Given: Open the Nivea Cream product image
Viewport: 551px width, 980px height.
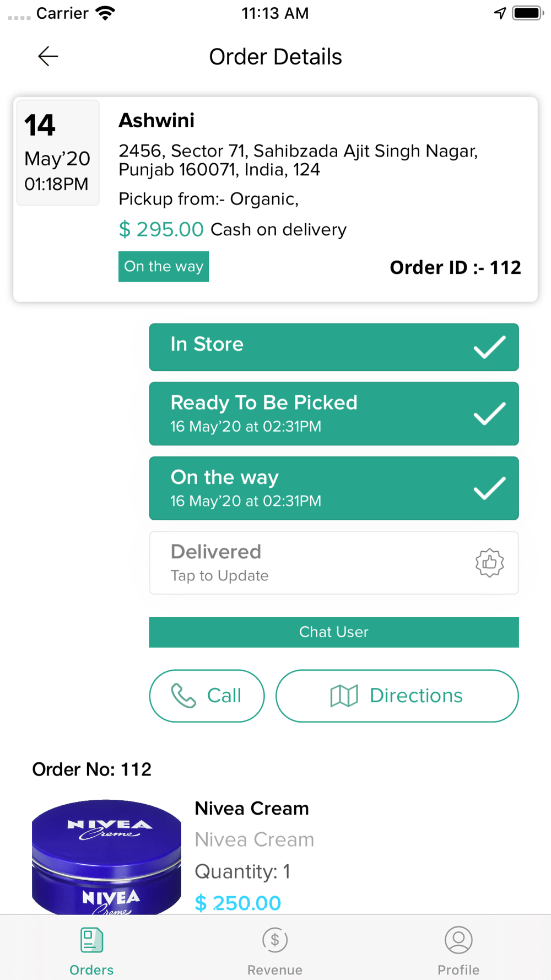Looking at the screenshot, I should click(x=106, y=857).
